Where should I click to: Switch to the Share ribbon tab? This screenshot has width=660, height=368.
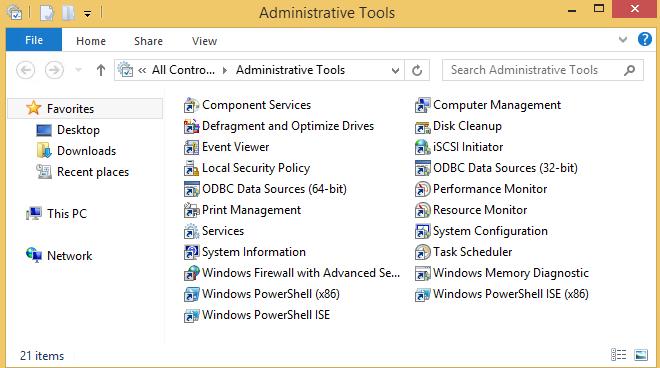click(x=148, y=41)
